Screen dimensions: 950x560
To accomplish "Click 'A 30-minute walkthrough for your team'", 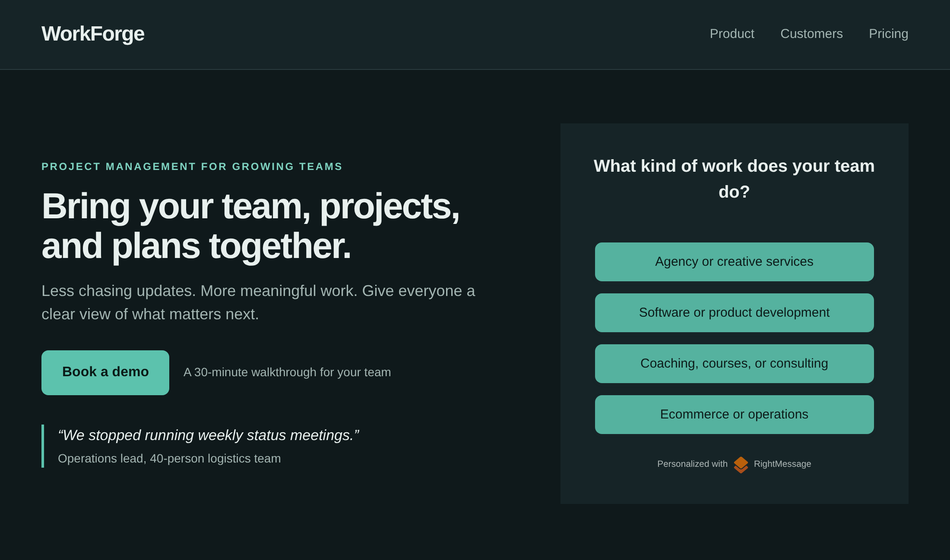I will tap(287, 372).
